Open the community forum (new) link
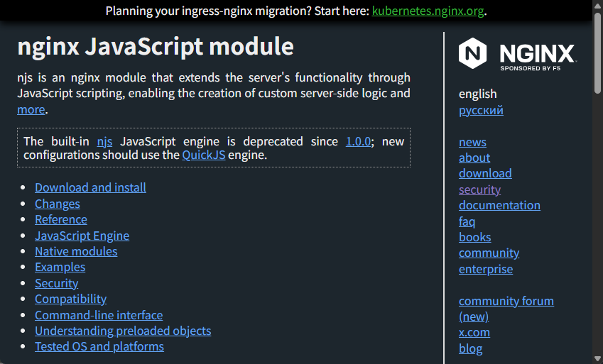This screenshot has width=603, height=364. click(506, 309)
